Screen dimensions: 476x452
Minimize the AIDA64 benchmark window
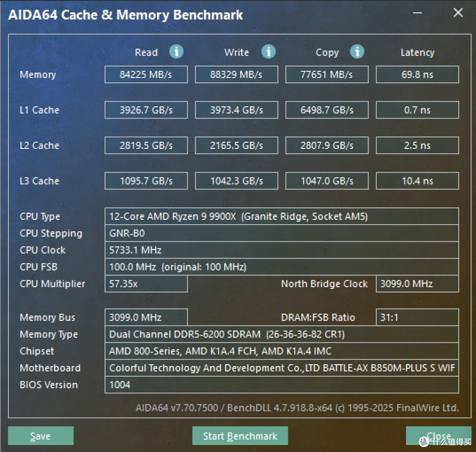click(417, 13)
